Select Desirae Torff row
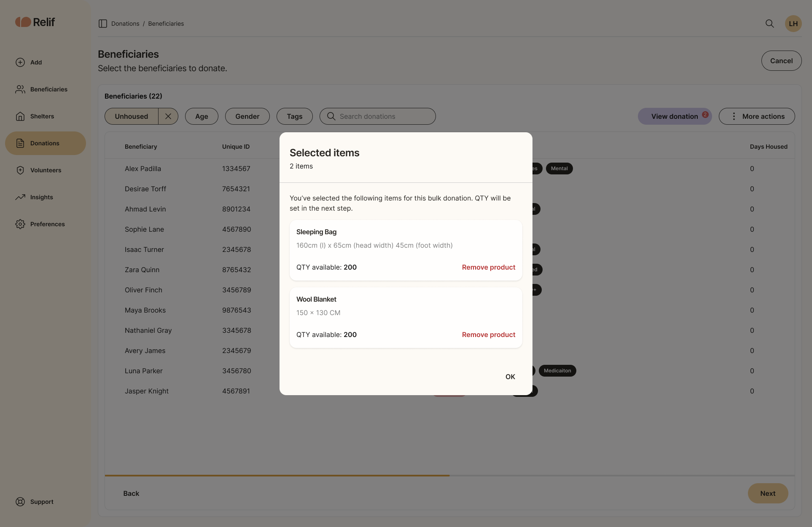Screen dimensions: 812x527 (x=145, y=189)
